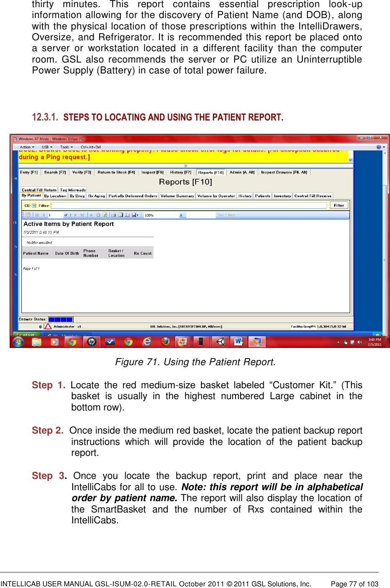The image size is (390, 588).
Task: Launch Firefox from the taskbar
Action: click(x=165, y=342)
